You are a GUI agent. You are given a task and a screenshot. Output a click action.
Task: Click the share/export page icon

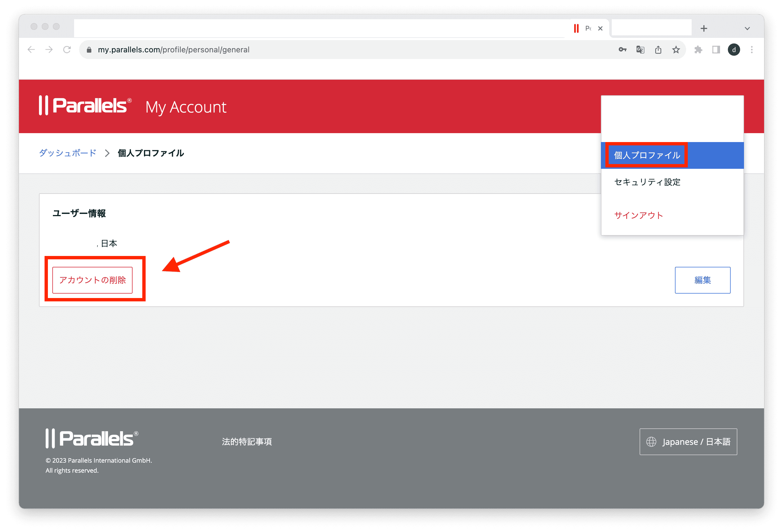[x=659, y=50]
